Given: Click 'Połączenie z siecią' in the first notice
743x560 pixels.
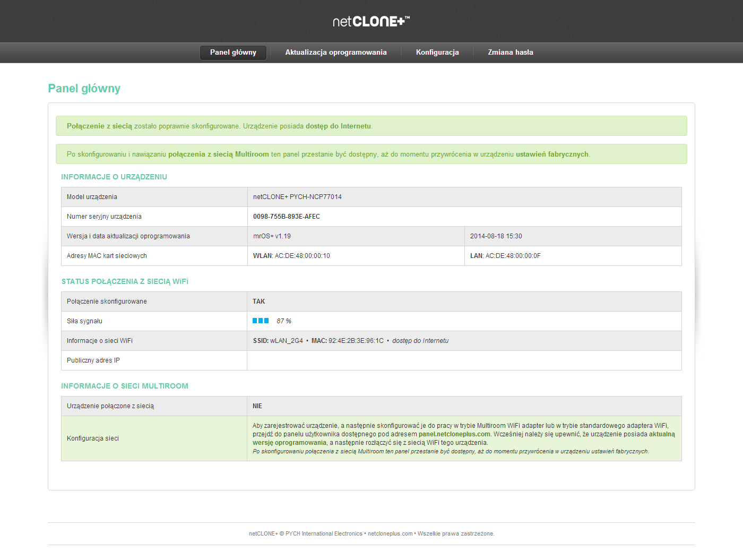Looking at the screenshot, I should [99, 126].
